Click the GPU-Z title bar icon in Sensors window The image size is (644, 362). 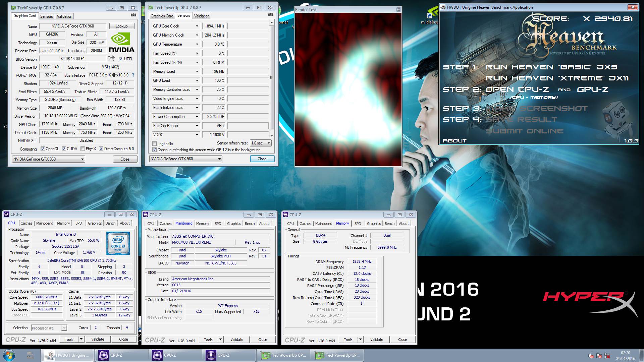[151, 7]
